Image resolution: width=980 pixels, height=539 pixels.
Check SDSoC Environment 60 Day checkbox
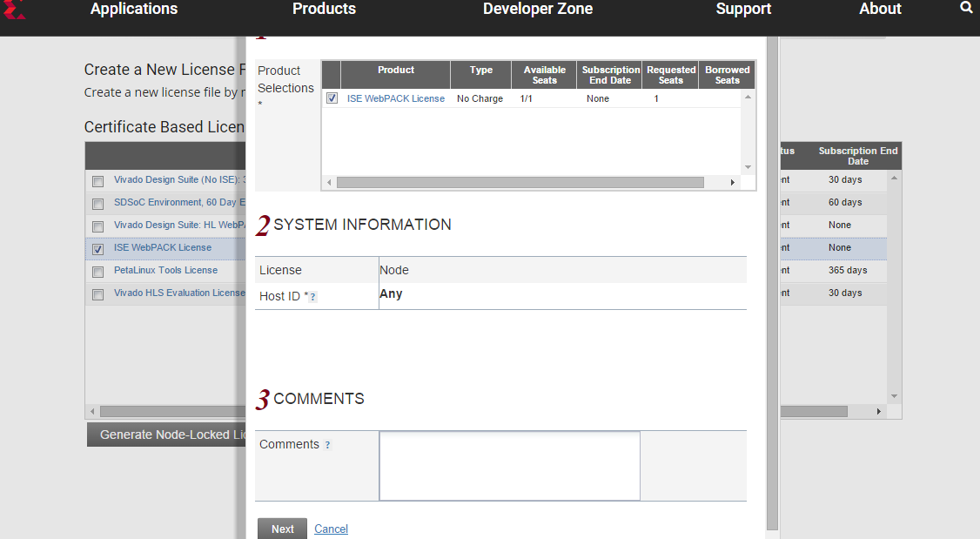(x=98, y=204)
